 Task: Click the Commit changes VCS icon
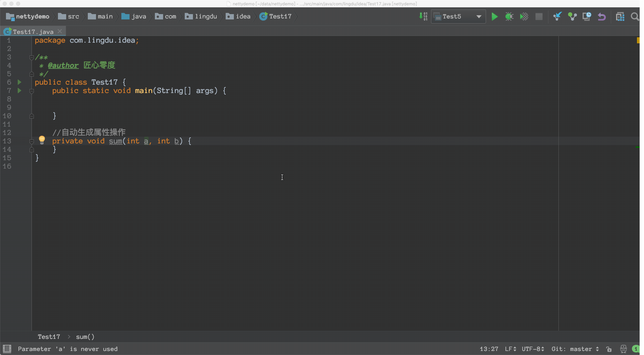(572, 16)
